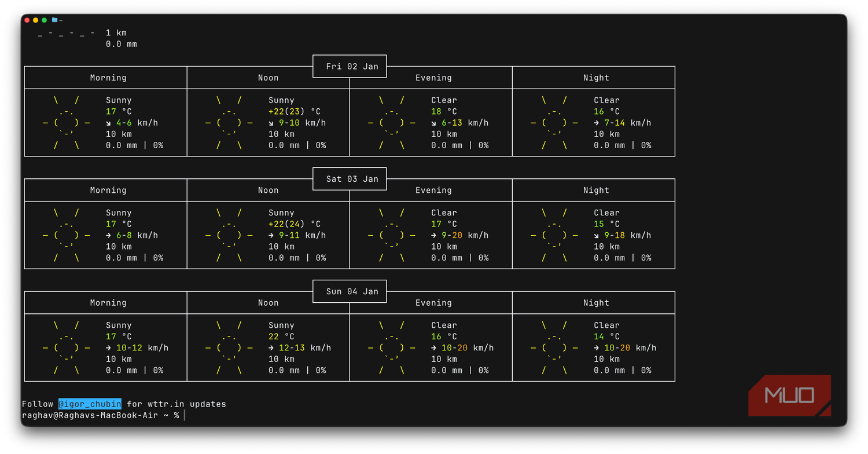Click the '10-20 km/h' wind on Sun Night
The image size is (868, 454).
click(x=630, y=347)
